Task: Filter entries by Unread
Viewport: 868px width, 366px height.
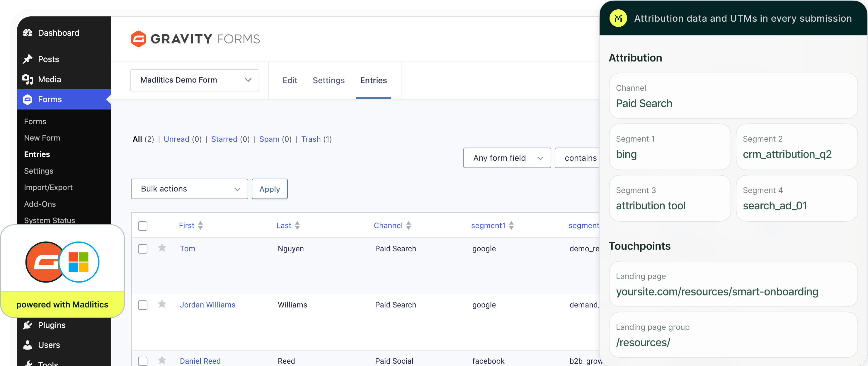Action: coord(177,139)
